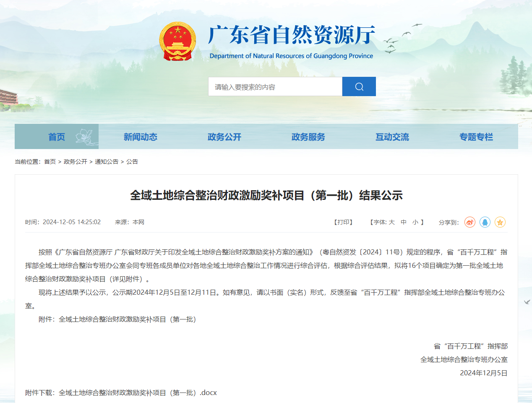Set font size to 小
This screenshot has width=532, height=403.
[x=415, y=222]
